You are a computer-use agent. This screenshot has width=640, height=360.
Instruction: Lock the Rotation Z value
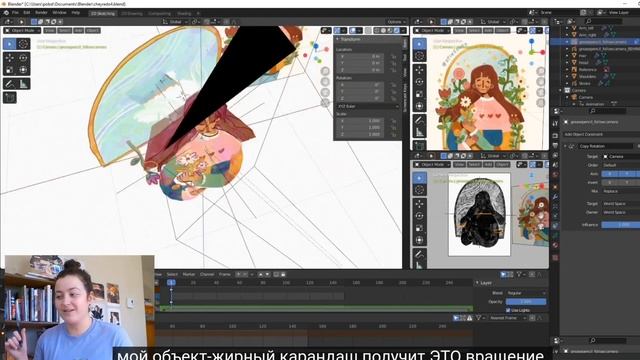(393, 98)
